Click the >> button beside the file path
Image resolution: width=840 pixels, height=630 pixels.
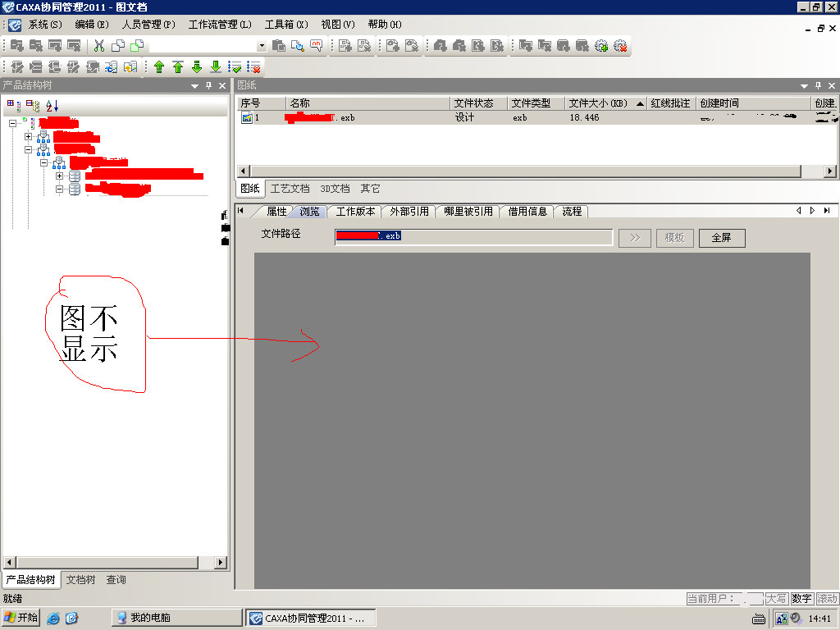pos(635,238)
